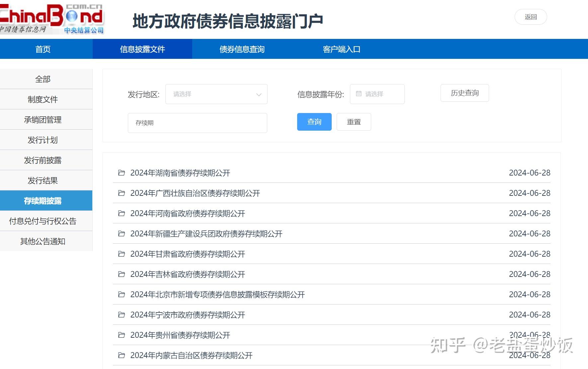Viewport: 588px width, 369px height.
Task: Open 2024年河南省政府债券存续期公开 link
Action: click(x=188, y=213)
